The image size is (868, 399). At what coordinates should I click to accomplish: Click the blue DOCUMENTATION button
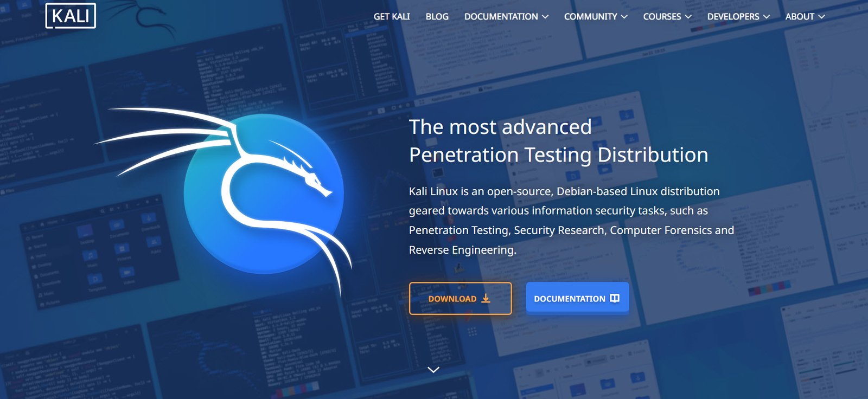[577, 298]
